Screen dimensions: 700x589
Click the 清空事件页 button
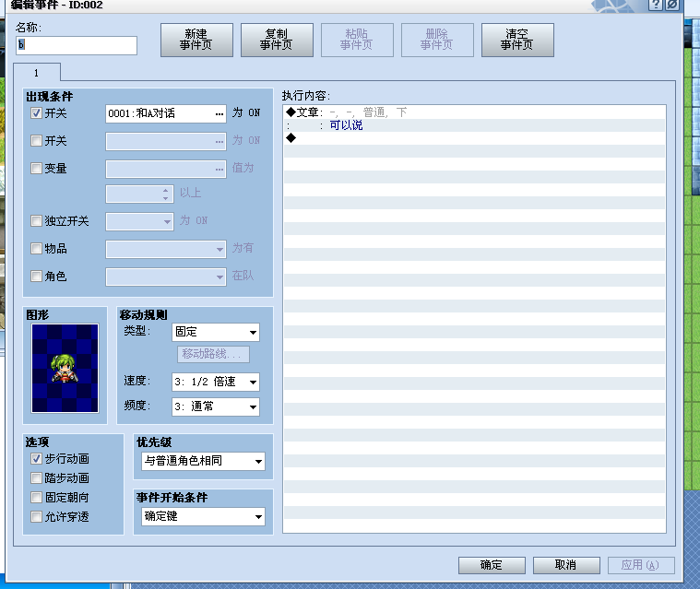tap(517, 40)
